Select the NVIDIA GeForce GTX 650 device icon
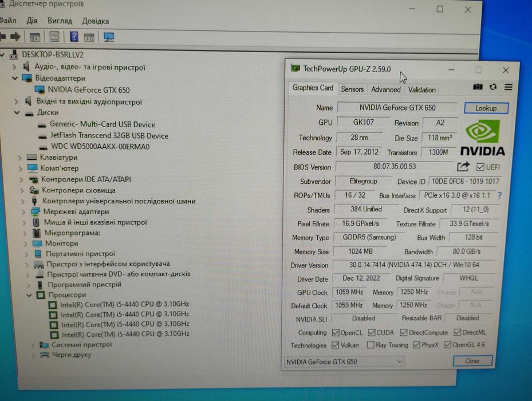The width and height of the screenshot is (532, 401). [40, 90]
